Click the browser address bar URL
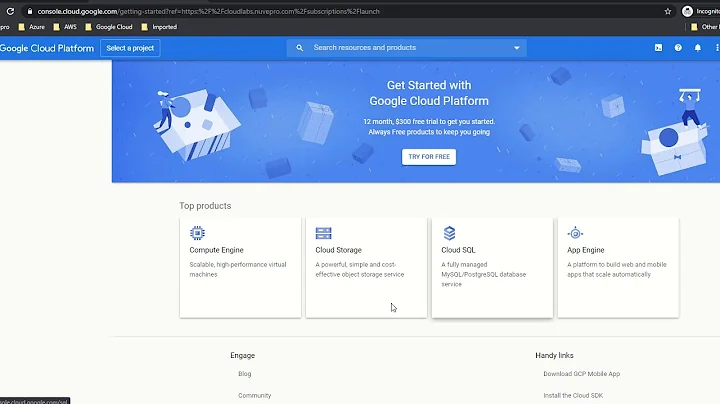Viewport: 720px width, 404px height. pos(208,11)
